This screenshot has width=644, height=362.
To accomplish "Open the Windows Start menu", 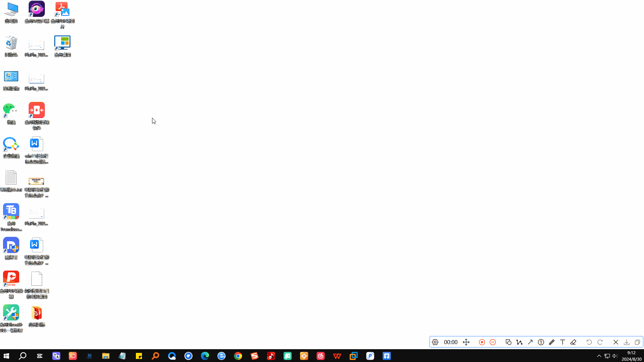I will pyautogui.click(x=6, y=356).
